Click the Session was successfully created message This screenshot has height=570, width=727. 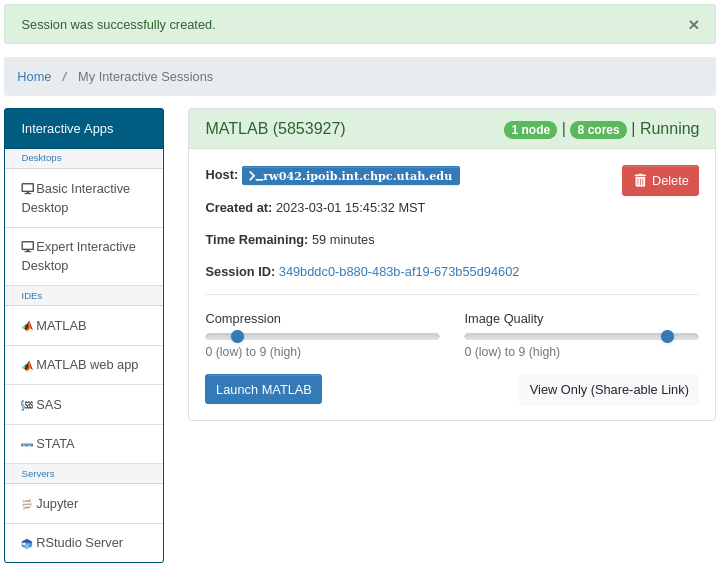[118, 25]
